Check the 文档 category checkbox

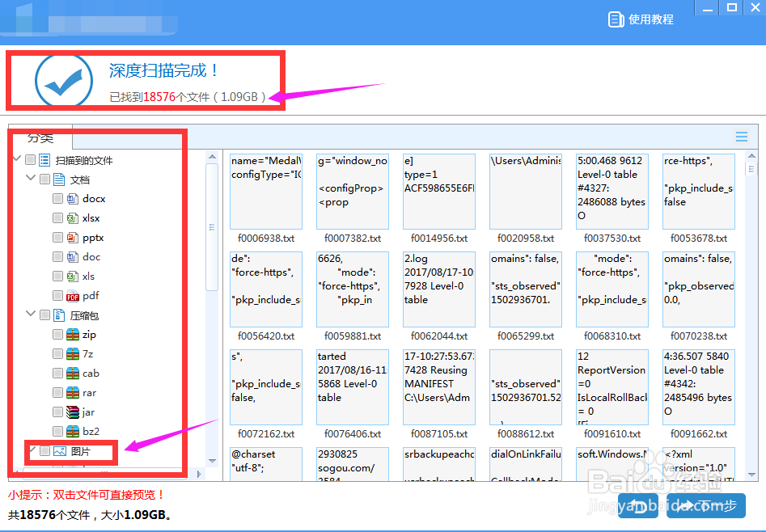(44, 179)
